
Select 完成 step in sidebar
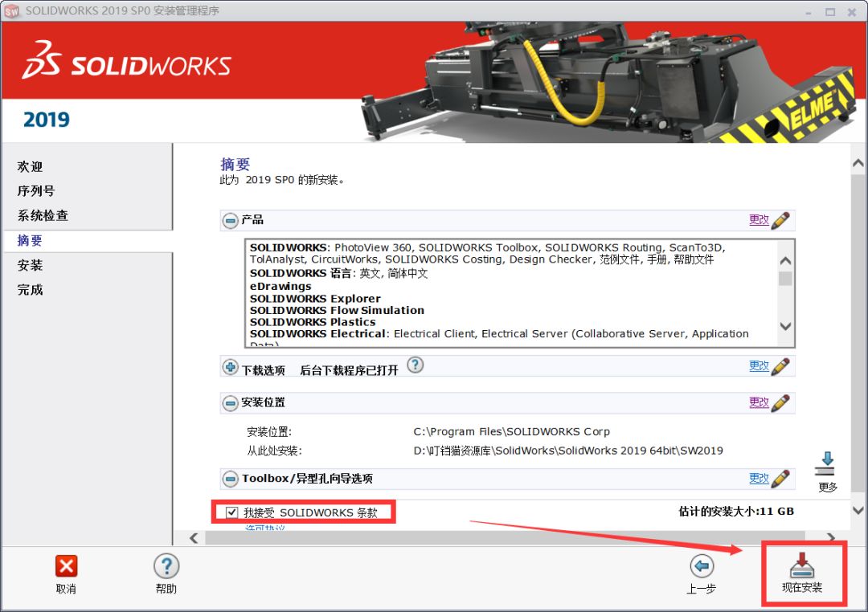coord(30,289)
